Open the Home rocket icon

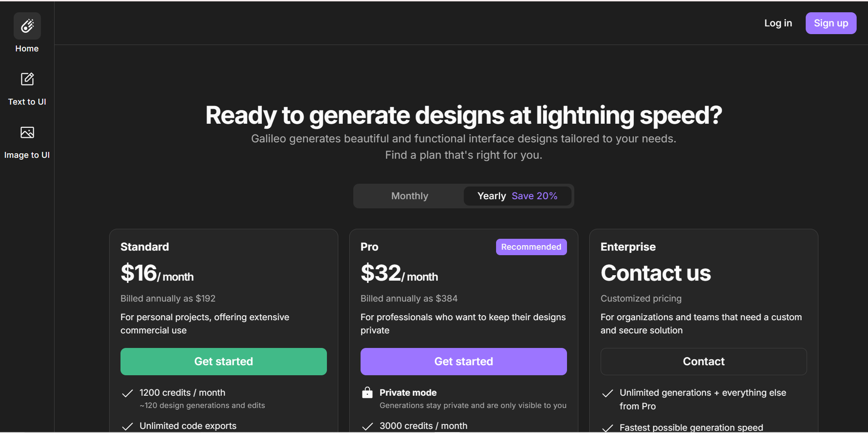pos(27,26)
